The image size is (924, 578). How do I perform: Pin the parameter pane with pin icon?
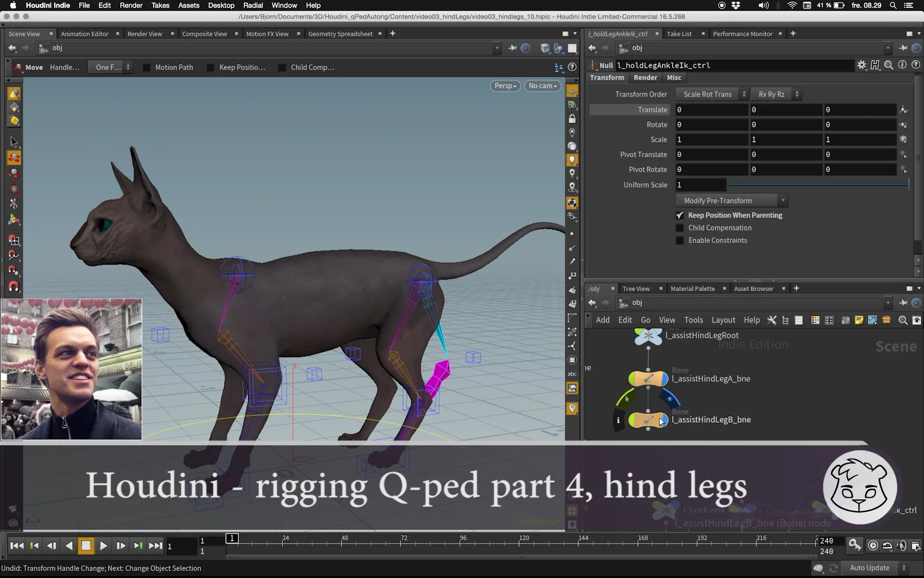click(x=903, y=48)
